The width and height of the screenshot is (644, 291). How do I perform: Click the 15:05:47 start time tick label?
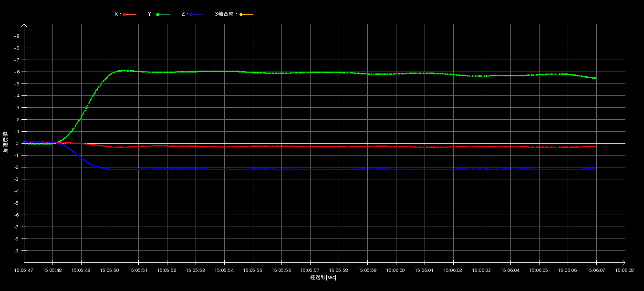point(24,270)
